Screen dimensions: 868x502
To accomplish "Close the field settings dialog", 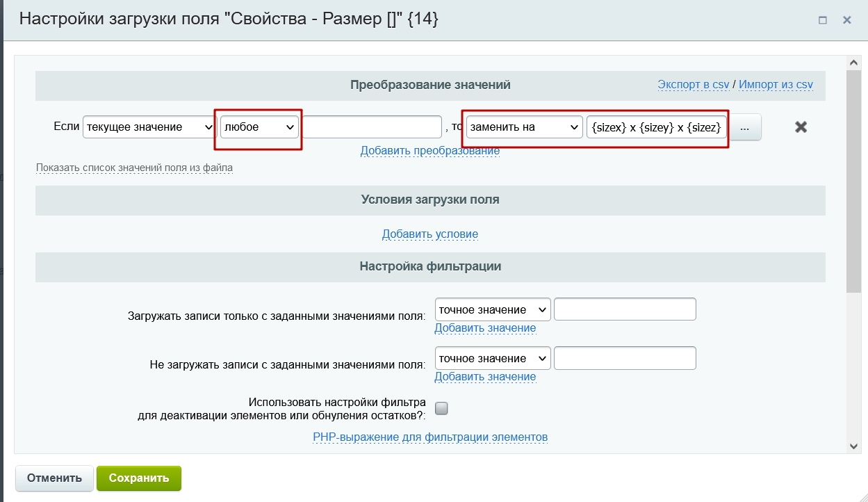I will 847,20.
